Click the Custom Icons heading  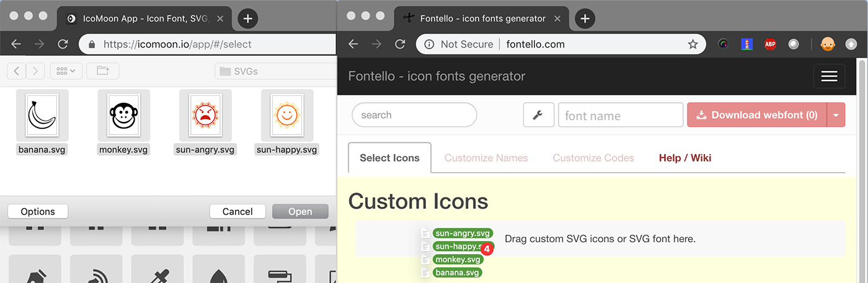(418, 201)
